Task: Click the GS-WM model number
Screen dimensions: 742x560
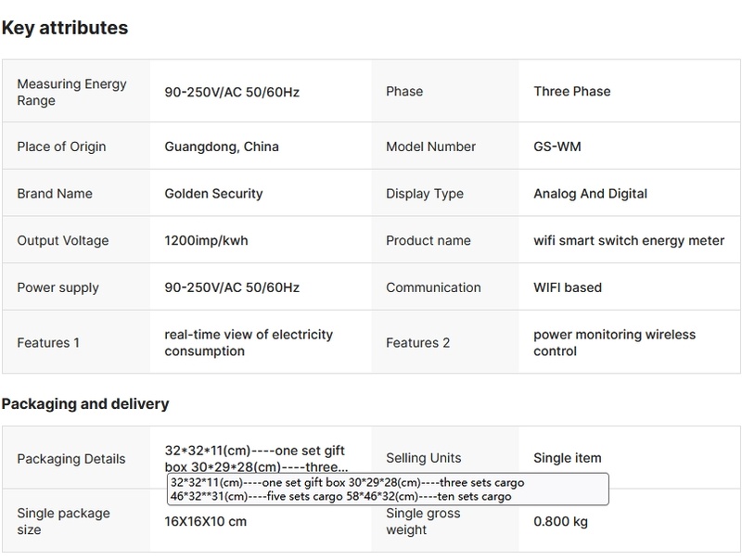Action: pyautogui.click(x=557, y=146)
